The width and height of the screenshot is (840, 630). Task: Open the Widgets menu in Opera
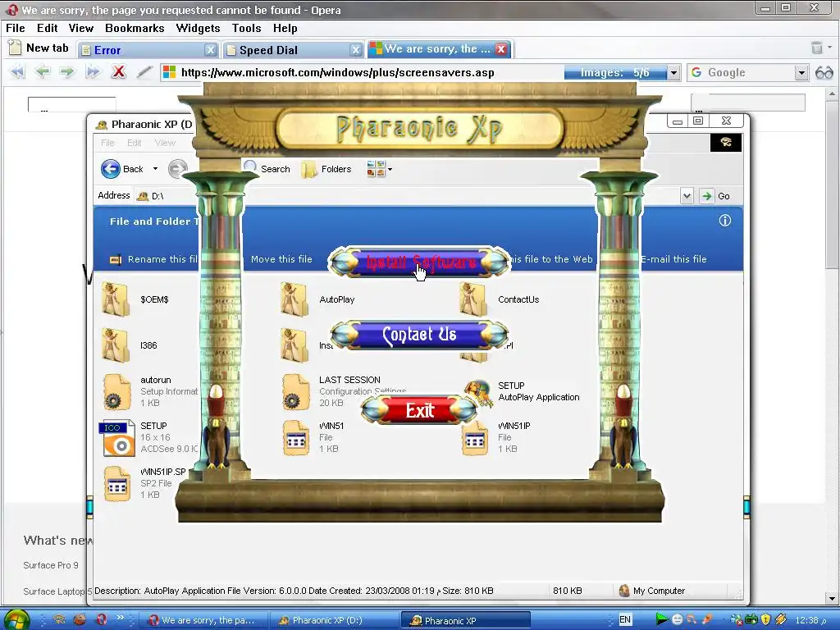[x=198, y=29]
